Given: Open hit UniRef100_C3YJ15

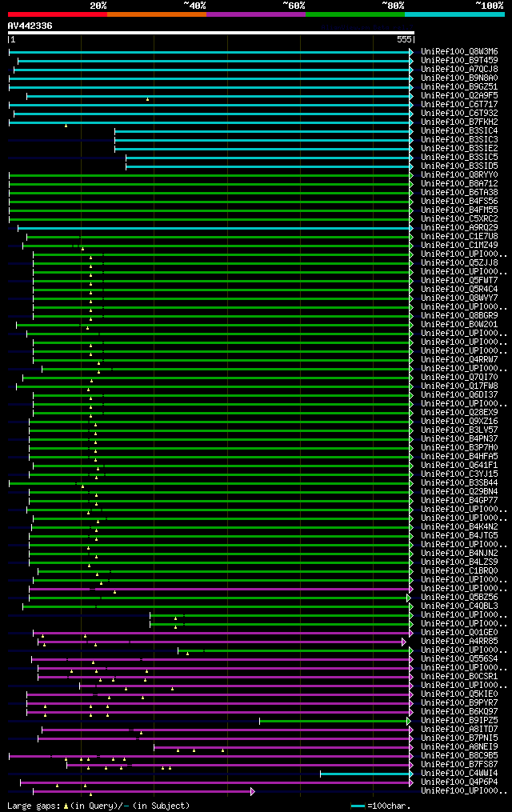Looking at the screenshot, I should (460, 474).
